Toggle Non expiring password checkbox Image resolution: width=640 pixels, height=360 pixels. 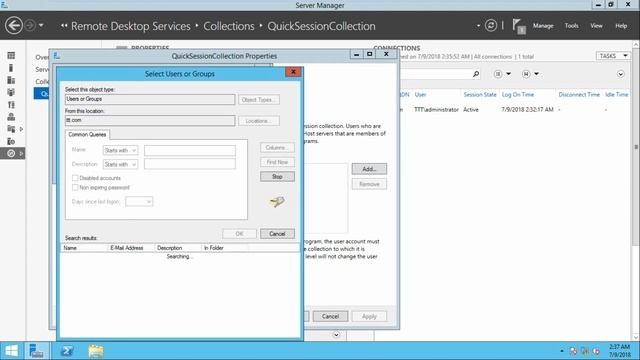(75, 187)
